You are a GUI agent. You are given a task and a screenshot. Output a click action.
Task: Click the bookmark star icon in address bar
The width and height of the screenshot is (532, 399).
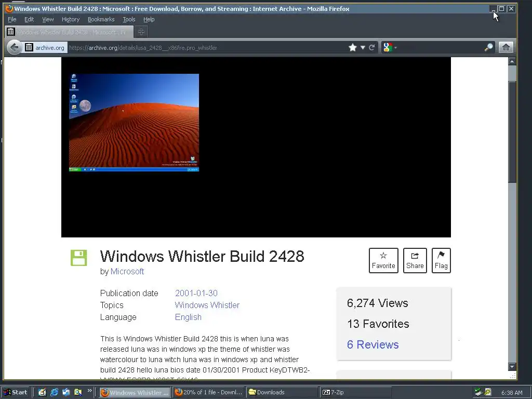[353, 47]
